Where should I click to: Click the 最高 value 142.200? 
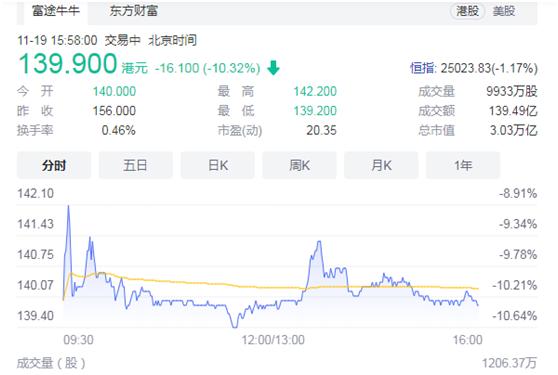point(315,91)
